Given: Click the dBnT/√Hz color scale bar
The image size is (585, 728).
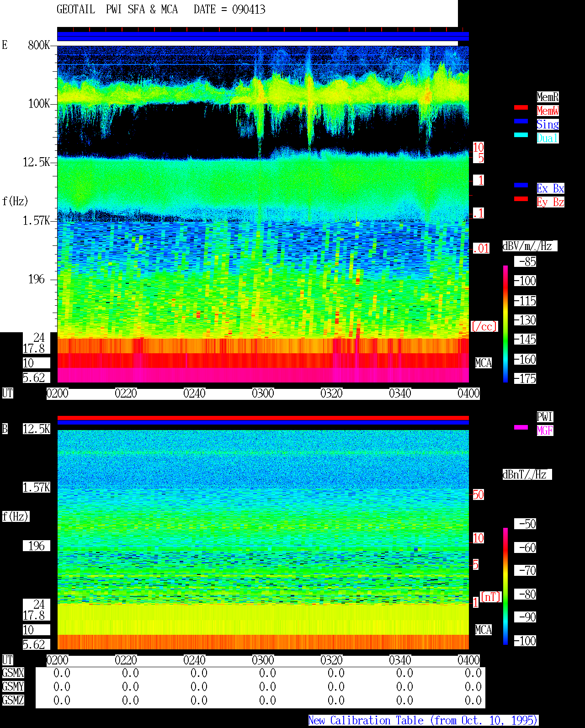Looking at the screenshot, I should 505,586.
